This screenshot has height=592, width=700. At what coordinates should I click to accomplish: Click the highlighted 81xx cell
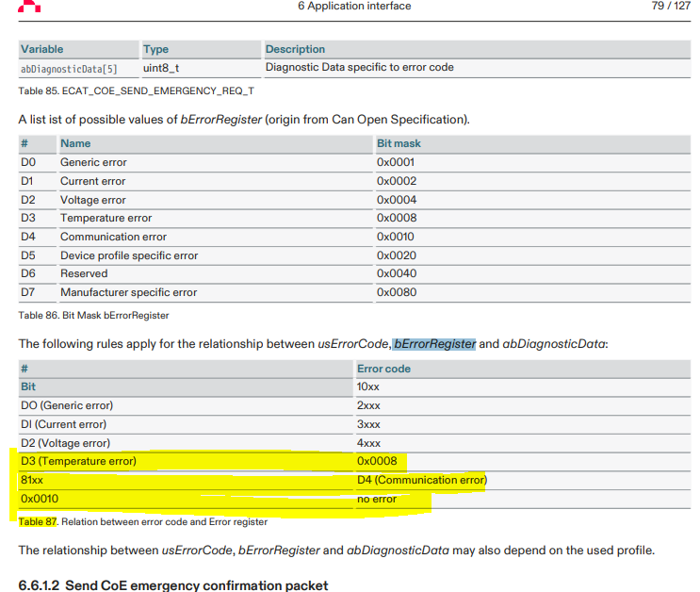32,480
